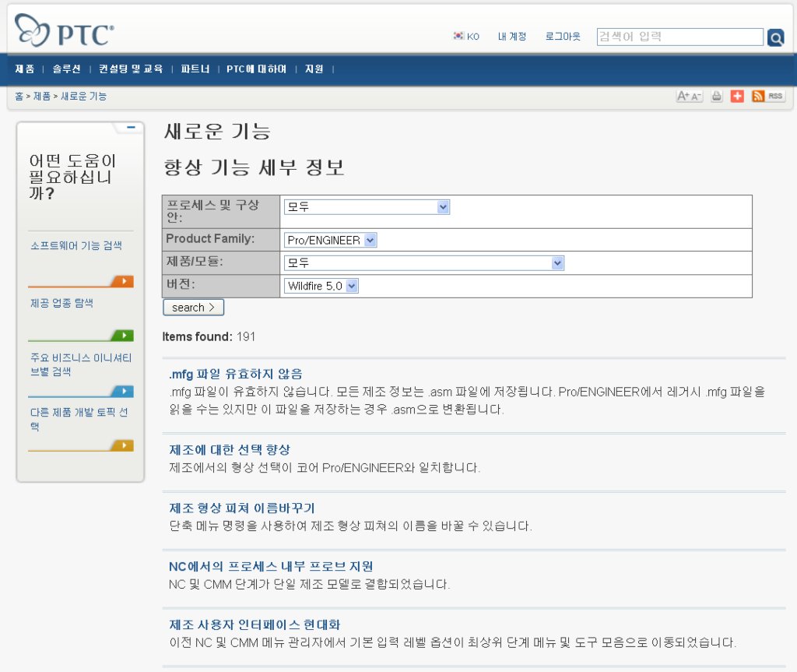Click yellow arrow under 다른 제품 개발 토픽 선택
This screenshot has width=797, height=672.
click(122, 445)
